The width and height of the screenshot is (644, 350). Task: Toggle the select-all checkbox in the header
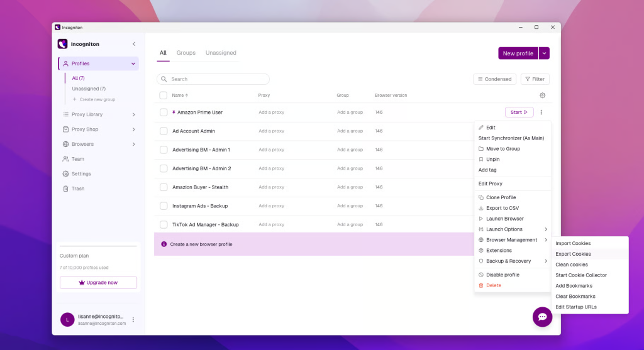click(x=164, y=95)
